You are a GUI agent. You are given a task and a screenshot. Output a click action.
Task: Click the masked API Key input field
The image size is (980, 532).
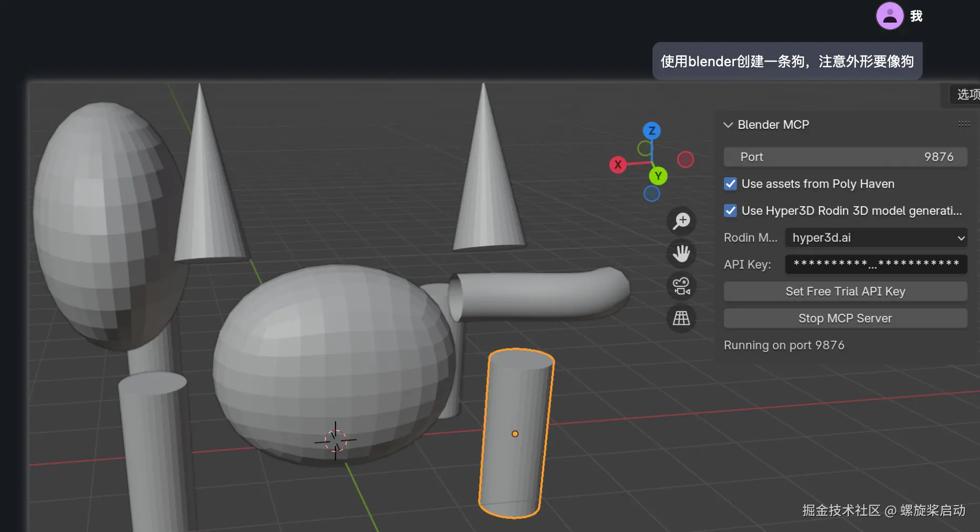pyautogui.click(x=875, y=264)
